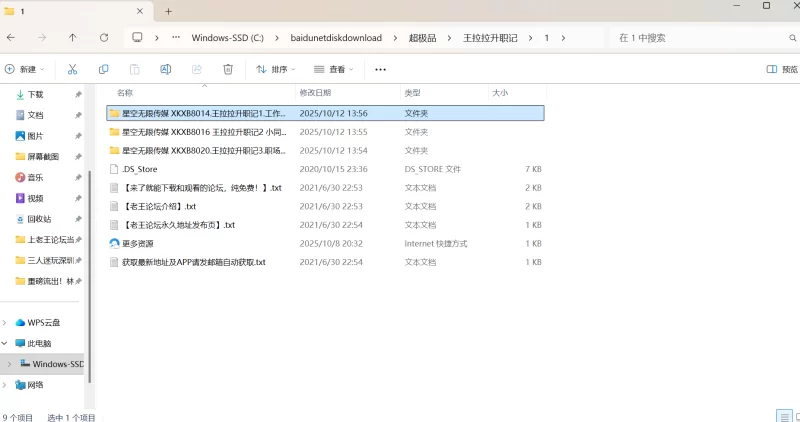Open the three-dot See more menu

point(380,69)
